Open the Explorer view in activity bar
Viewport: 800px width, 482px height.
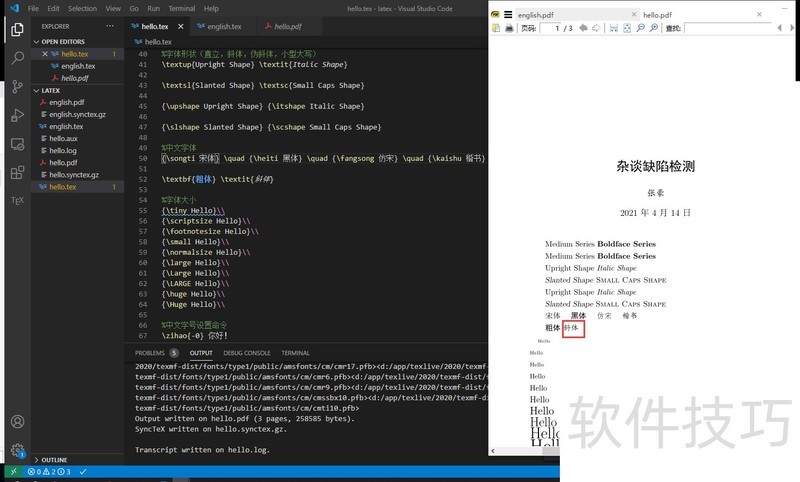[17, 29]
